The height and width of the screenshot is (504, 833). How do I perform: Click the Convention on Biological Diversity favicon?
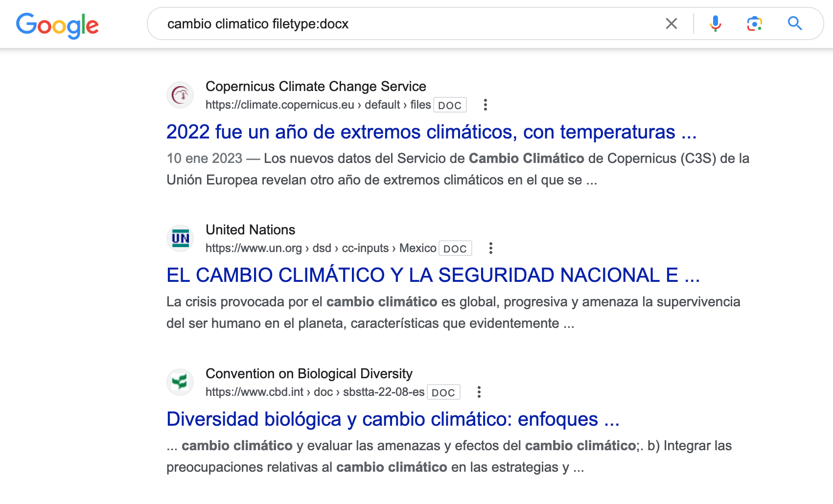point(180,382)
